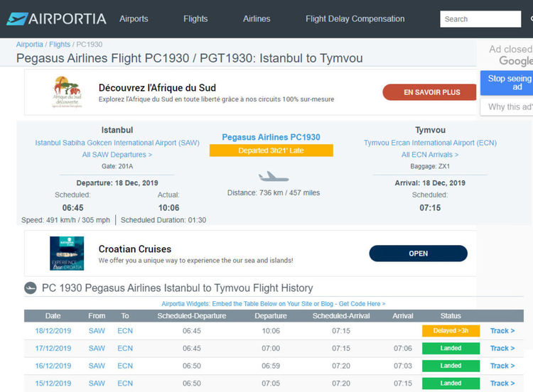Click the Airportia logo
The height and width of the screenshot is (392, 533).
56,18
